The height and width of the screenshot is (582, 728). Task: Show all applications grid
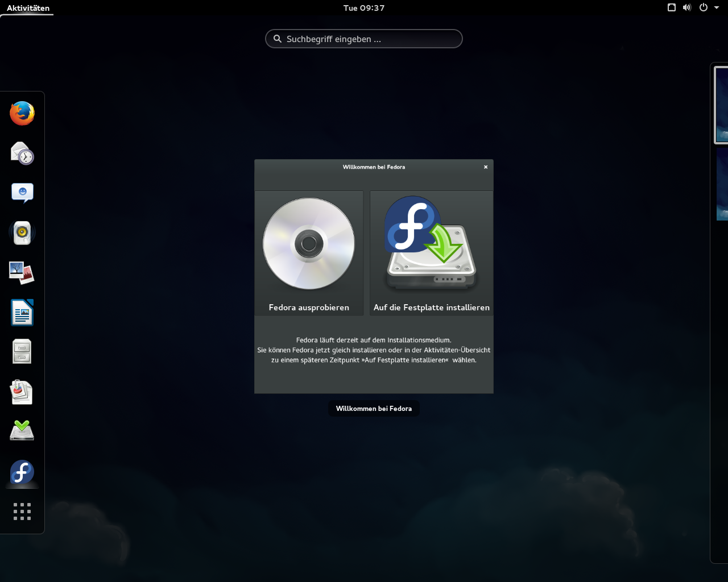[22, 512]
